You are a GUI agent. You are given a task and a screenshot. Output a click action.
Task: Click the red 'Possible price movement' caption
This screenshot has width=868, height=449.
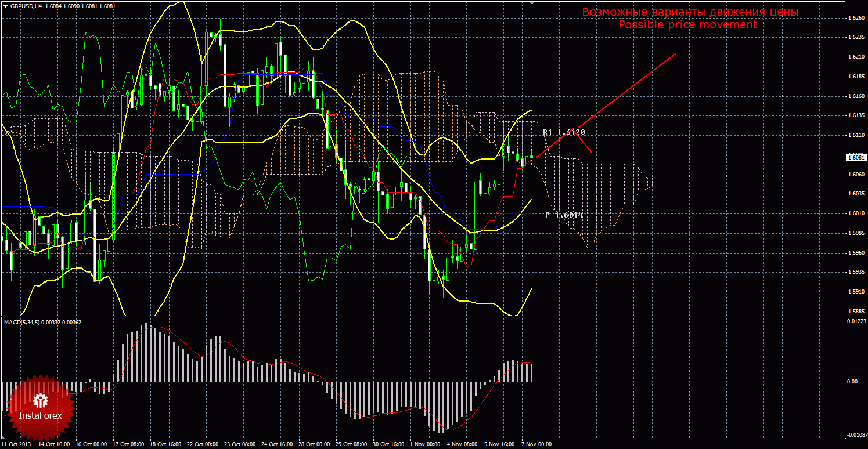pyautogui.click(x=687, y=25)
